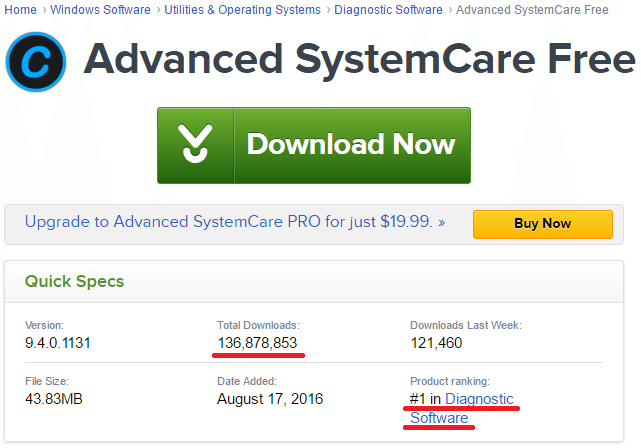The width and height of the screenshot is (641, 448).
Task: Go to Windows Software breadcrumb
Action: point(100,9)
